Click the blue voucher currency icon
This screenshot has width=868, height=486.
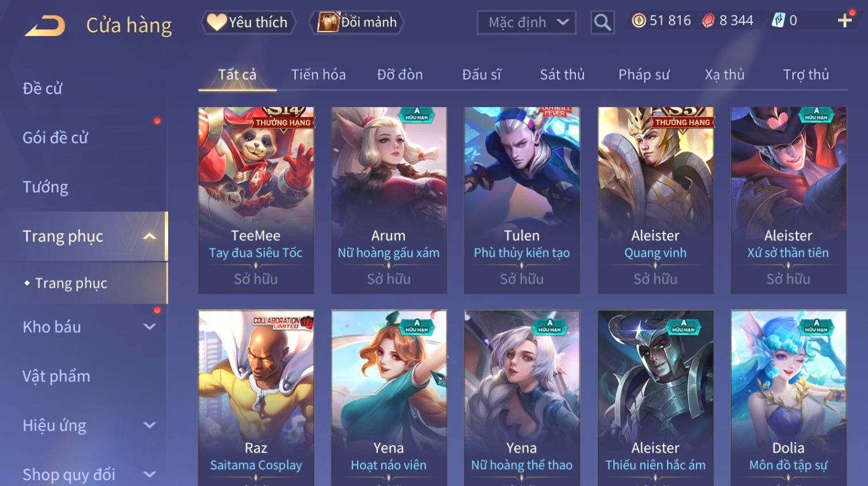[x=778, y=21]
